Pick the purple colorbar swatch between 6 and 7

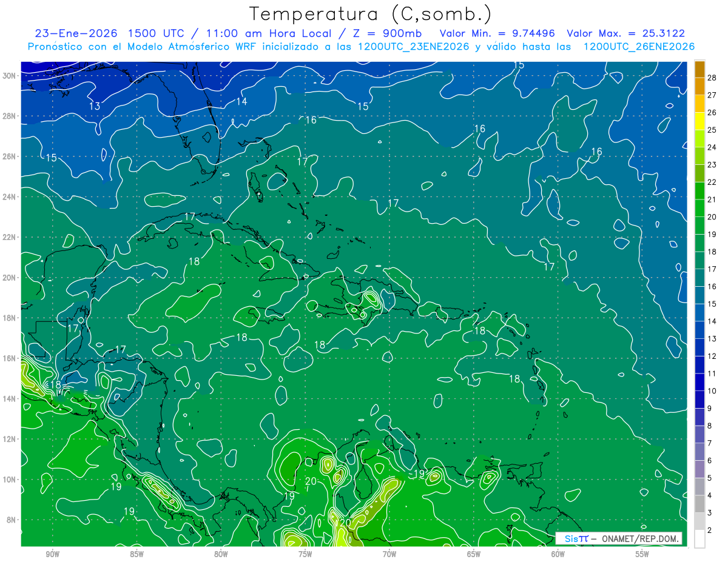click(699, 452)
